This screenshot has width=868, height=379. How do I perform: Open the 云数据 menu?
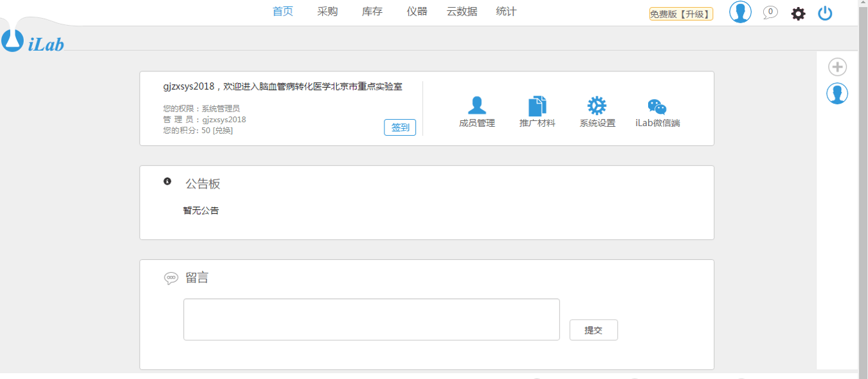462,12
